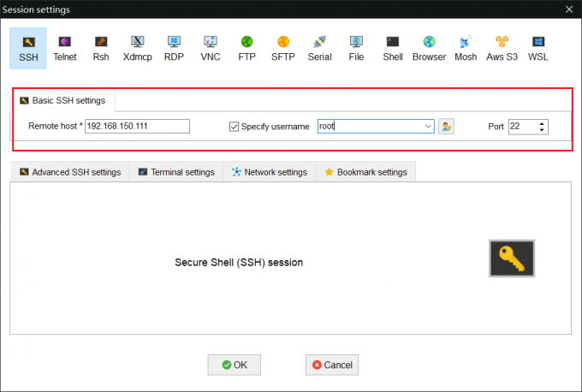The image size is (582, 392).
Task: Decrease the Port number with down arrow
Action: (x=542, y=130)
